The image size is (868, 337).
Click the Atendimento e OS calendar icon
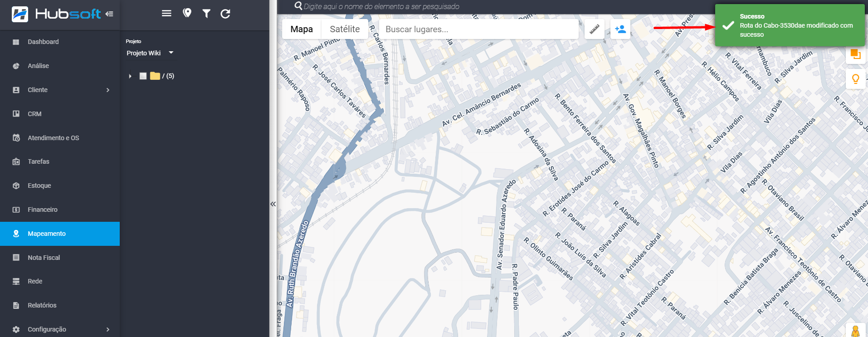click(16, 138)
